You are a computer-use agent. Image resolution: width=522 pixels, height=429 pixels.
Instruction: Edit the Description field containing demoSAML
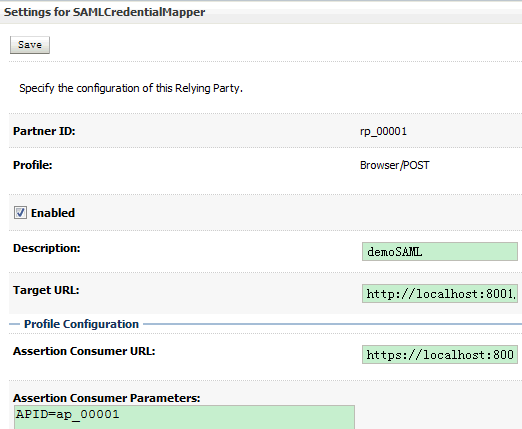[x=440, y=252]
